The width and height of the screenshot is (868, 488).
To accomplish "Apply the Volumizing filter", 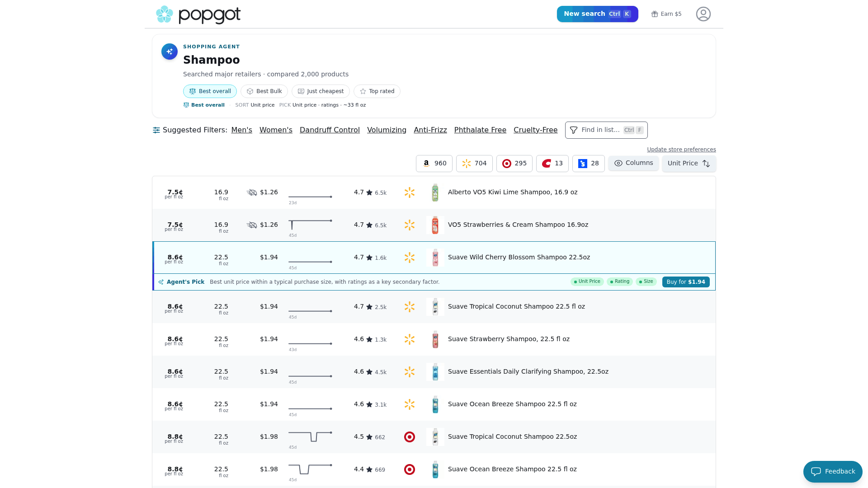I will coord(387,130).
